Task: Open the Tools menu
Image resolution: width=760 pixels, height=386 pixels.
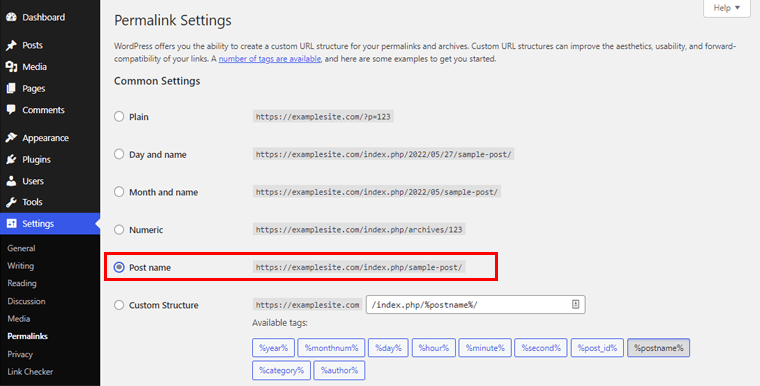Action: pos(32,202)
